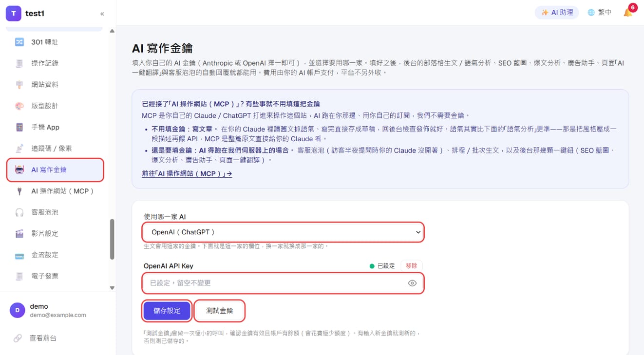Click the 電子發票 receipt icon
This screenshot has height=355, width=644.
point(19,276)
